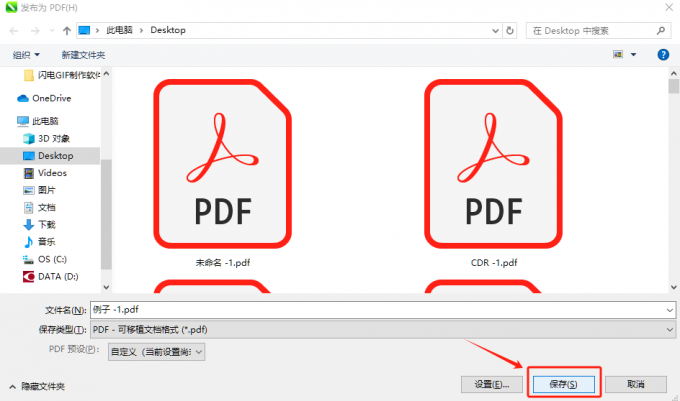Click the file list scroll down arrow
This screenshot has height=401, width=680.
(x=673, y=287)
